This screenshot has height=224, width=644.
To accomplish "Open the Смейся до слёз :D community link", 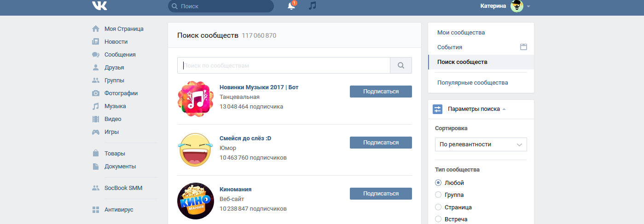I will click(x=245, y=138).
